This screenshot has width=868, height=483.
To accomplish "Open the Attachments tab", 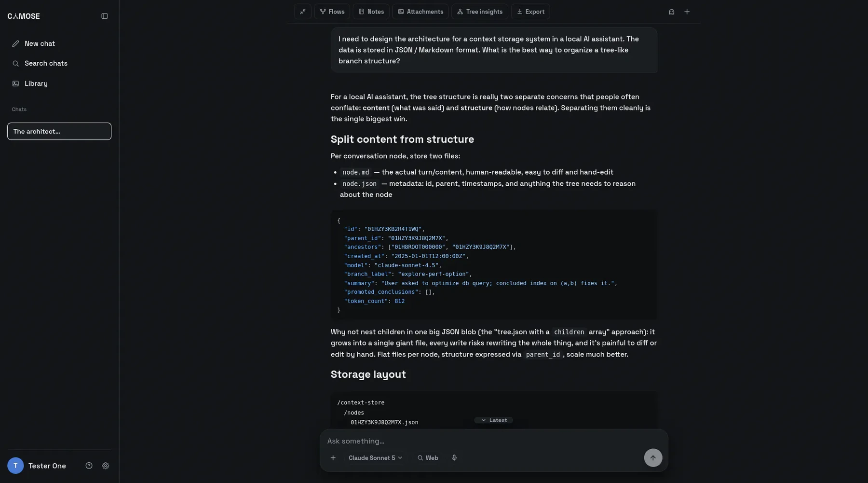I will (x=420, y=12).
